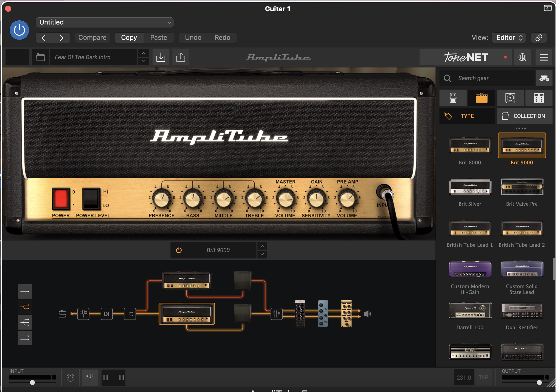The image size is (556, 392).
Task: Select the rack effects category tab
Action: point(539,98)
